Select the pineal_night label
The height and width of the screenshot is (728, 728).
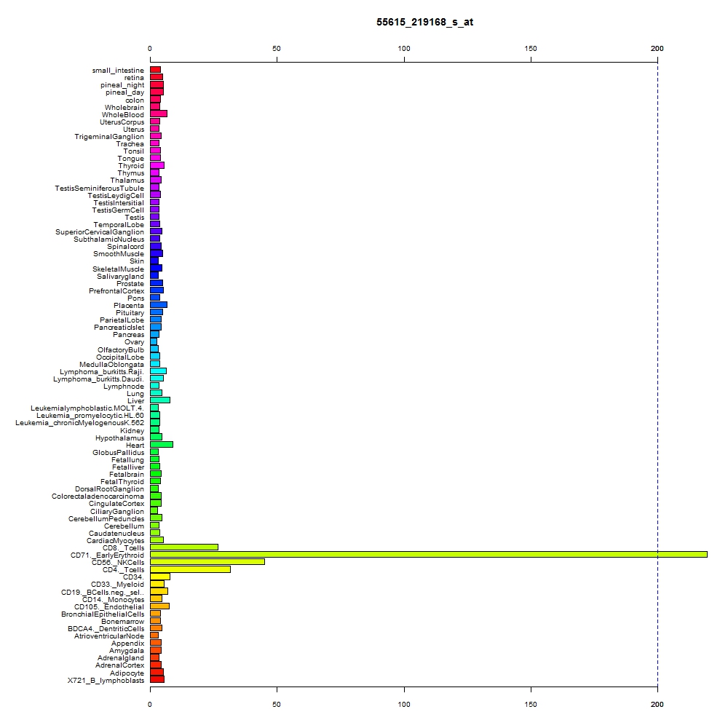pyautogui.click(x=122, y=85)
